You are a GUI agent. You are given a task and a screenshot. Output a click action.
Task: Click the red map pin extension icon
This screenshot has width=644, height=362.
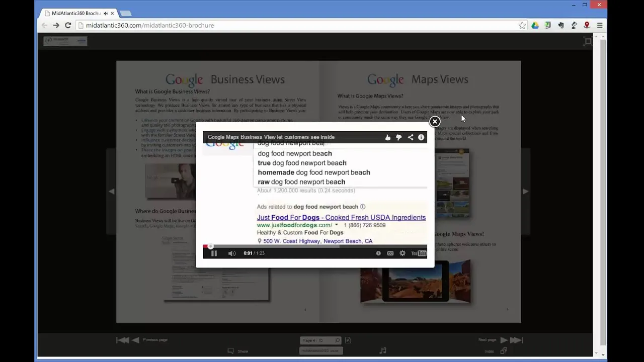coord(587,25)
